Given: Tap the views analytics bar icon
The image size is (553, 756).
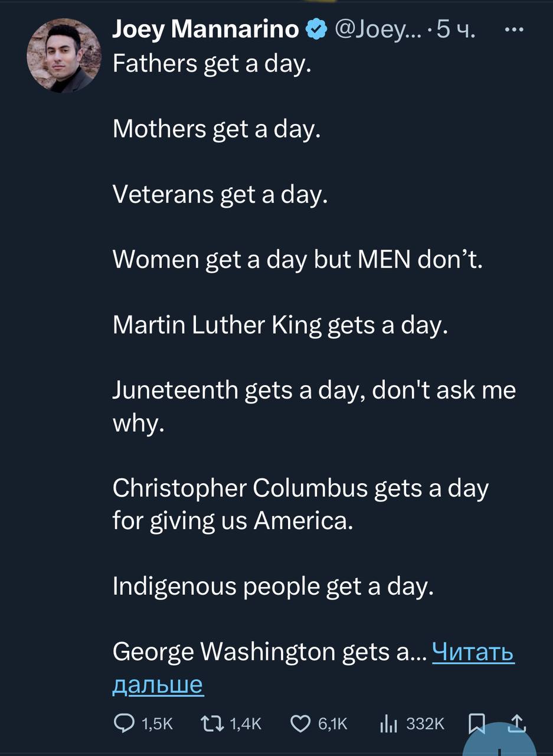Looking at the screenshot, I should tap(388, 724).
